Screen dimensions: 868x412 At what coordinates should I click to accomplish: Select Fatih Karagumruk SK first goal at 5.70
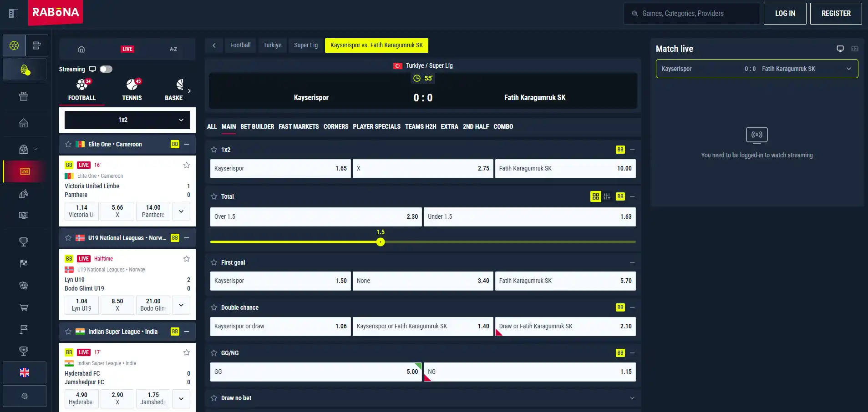click(x=565, y=281)
